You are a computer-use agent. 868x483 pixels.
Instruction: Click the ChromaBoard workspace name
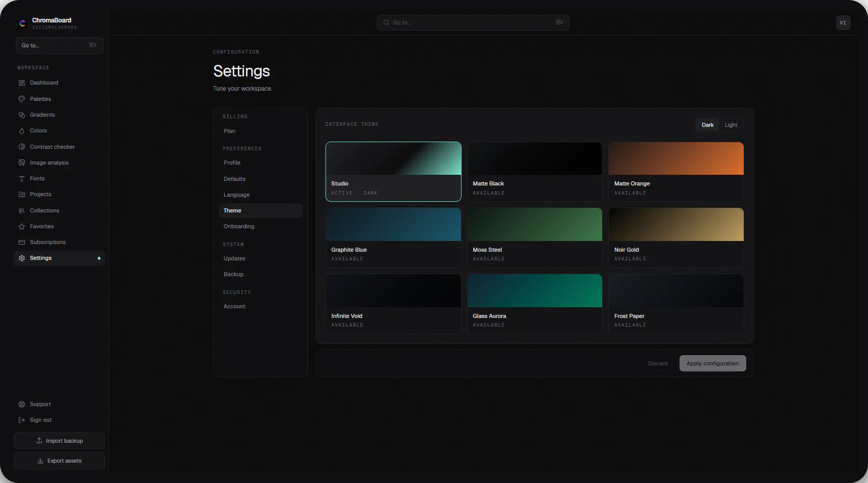point(51,20)
